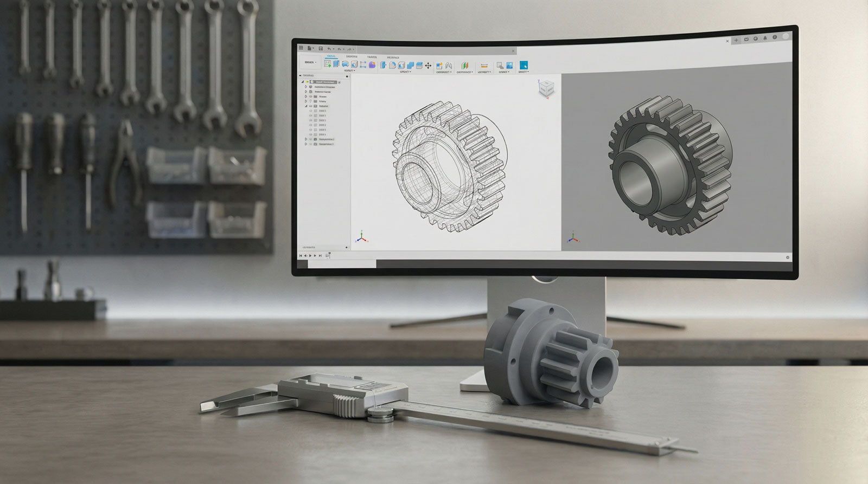Select the active blue-underlined ribbon tab
The image size is (868, 484).
pos(331,56)
